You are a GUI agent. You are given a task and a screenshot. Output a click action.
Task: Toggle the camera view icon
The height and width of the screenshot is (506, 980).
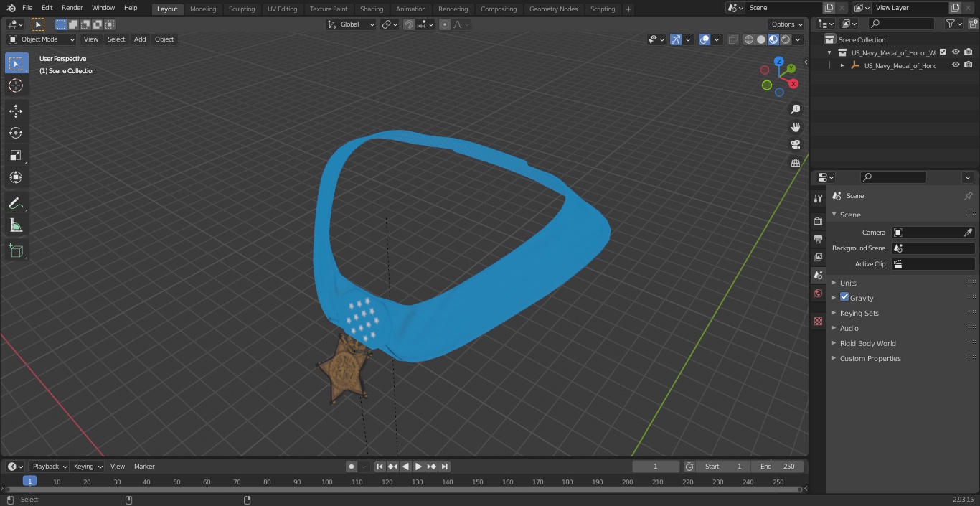point(795,145)
